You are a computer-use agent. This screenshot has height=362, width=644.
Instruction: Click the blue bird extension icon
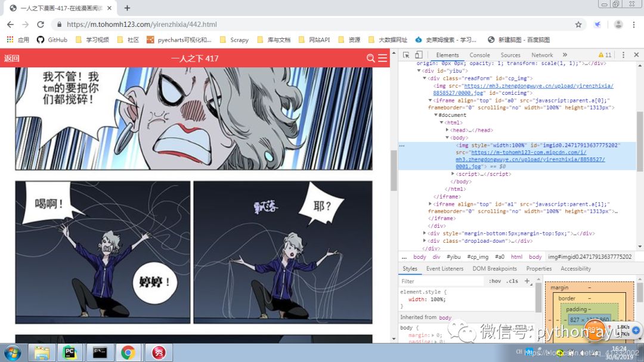point(597,24)
